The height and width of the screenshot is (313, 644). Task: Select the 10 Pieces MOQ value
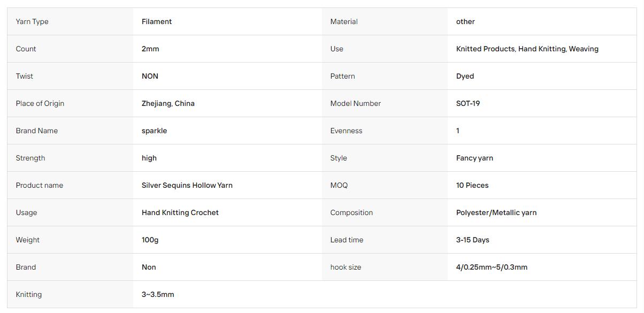[x=472, y=185]
